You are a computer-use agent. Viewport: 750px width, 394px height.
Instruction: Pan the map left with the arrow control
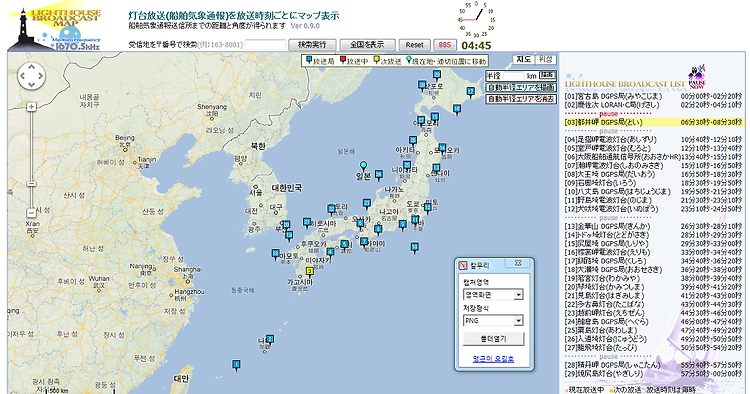23,76
